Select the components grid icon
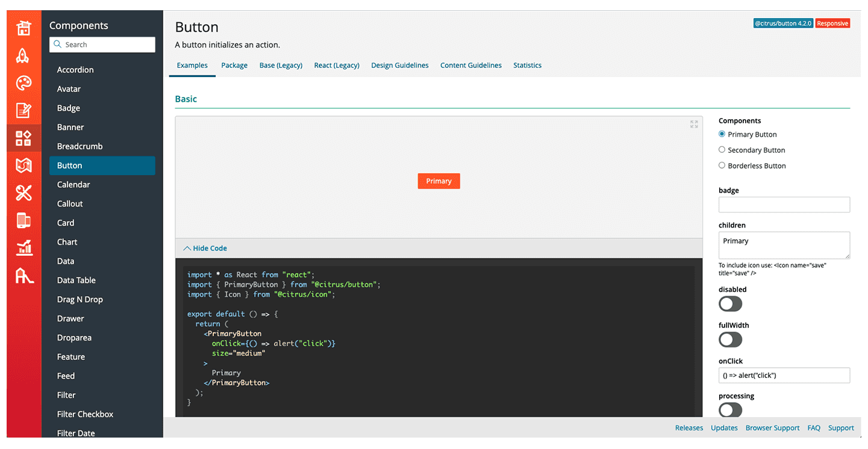Image resolution: width=868 pixels, height=449 pixels. (x=23, y=138)
